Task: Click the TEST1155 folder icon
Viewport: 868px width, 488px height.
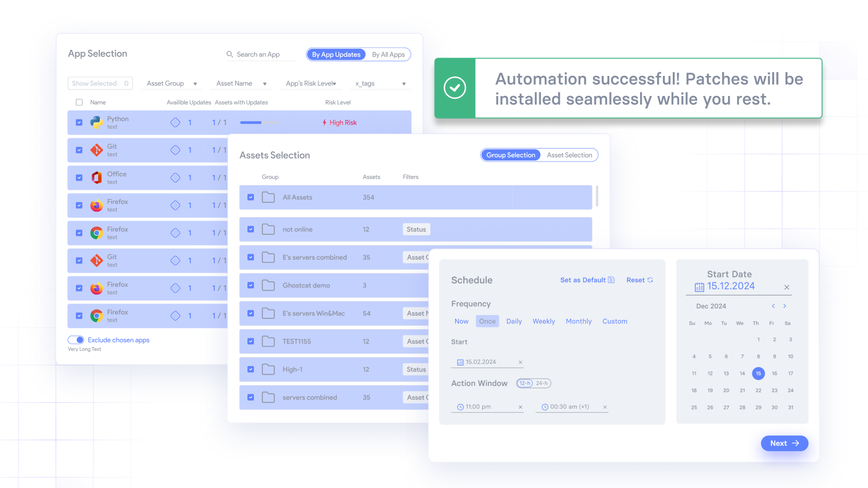Action: point(268,341)
